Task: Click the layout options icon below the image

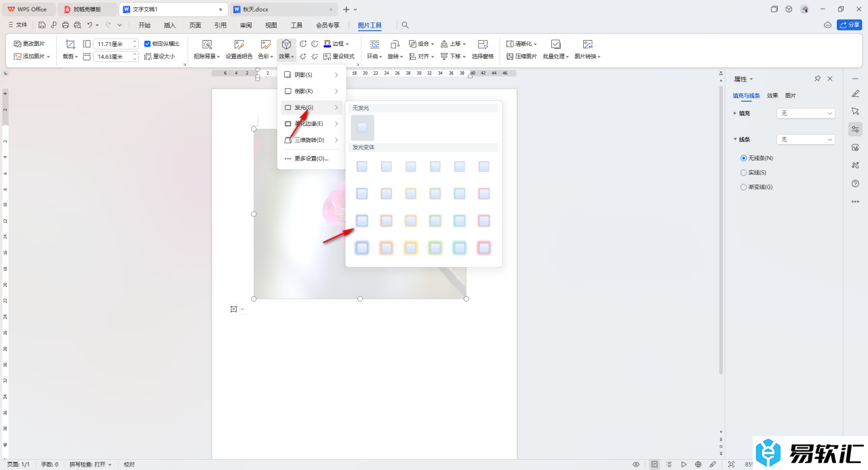Action: [x=234, y=309]
